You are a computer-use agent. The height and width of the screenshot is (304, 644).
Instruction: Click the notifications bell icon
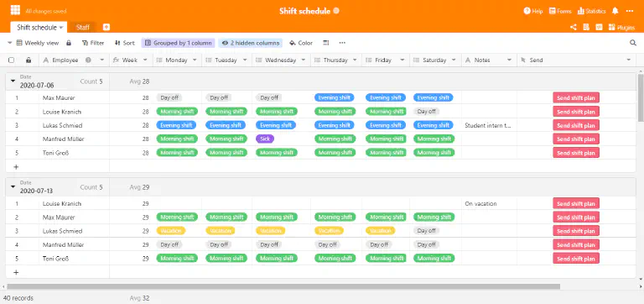coord(615,11)
